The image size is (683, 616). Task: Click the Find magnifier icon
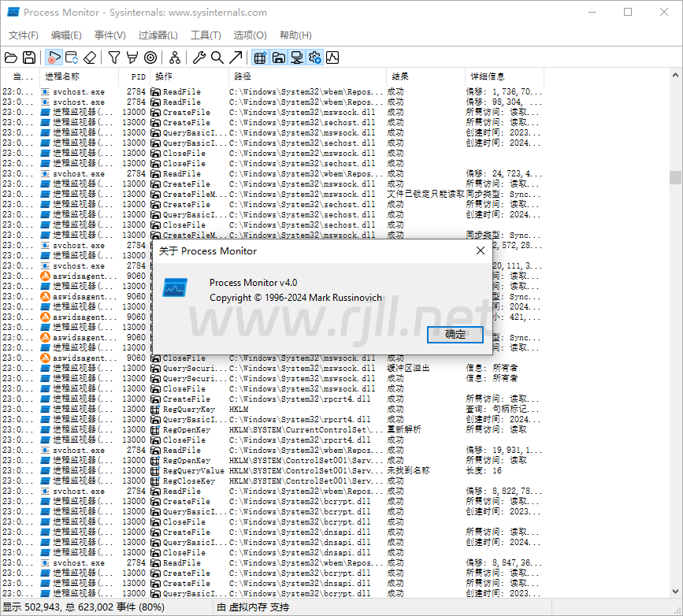point(217,58)
